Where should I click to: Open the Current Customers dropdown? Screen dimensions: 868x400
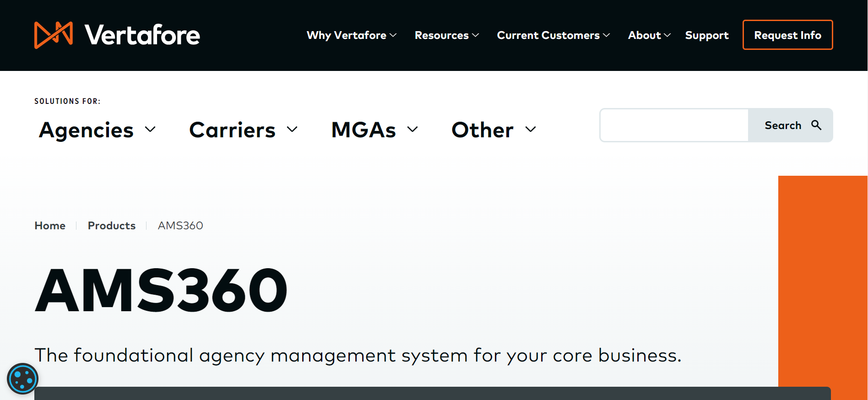(x=553, y=35)
